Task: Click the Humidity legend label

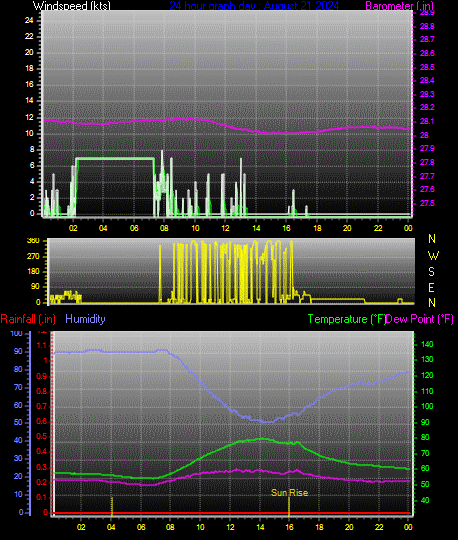Action: 85,319
